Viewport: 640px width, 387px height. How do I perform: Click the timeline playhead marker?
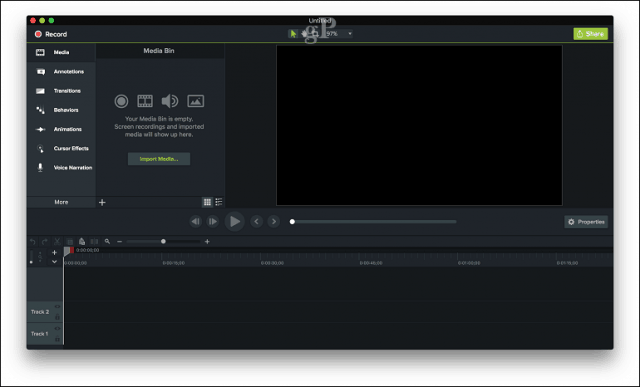(x=68, y=251)
